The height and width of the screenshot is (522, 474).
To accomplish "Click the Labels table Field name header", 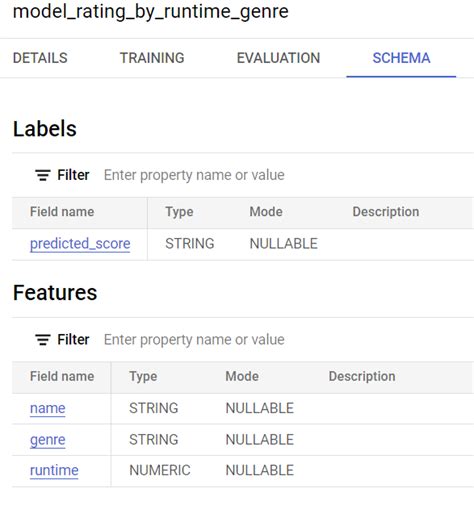I will coord(62,212).
